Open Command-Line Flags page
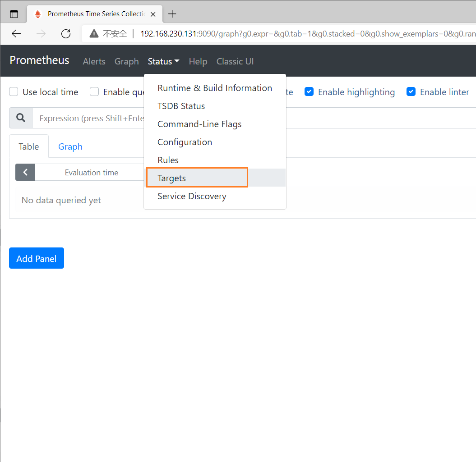The height and width of the screenshot is (462, 476). [215, 124]
